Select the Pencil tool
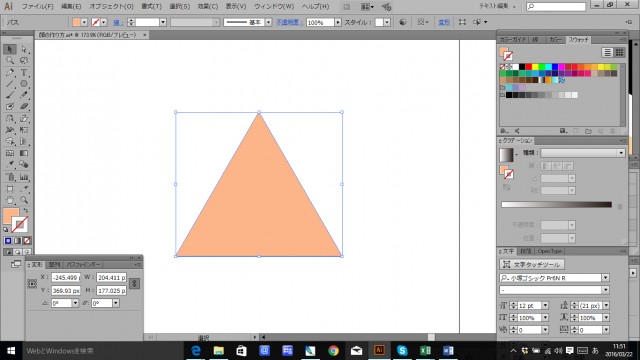640x360 pixels. [x=24, y=95]
